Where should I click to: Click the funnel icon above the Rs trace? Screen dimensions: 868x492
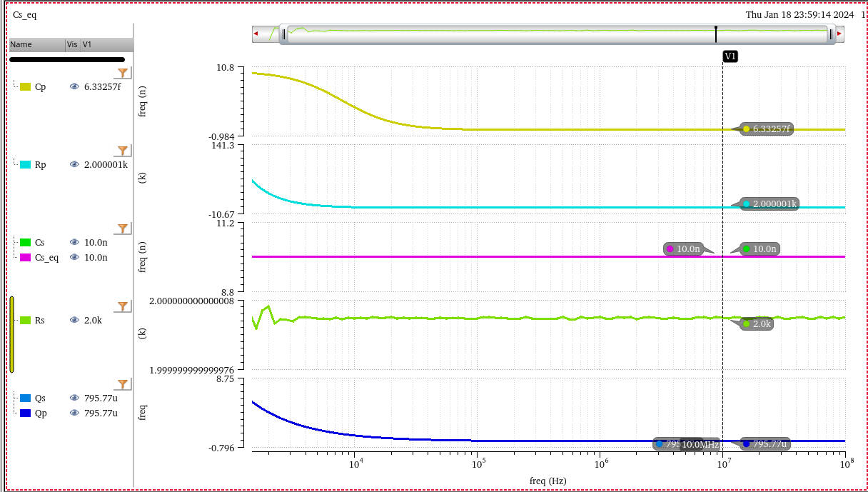pos(123,306)
